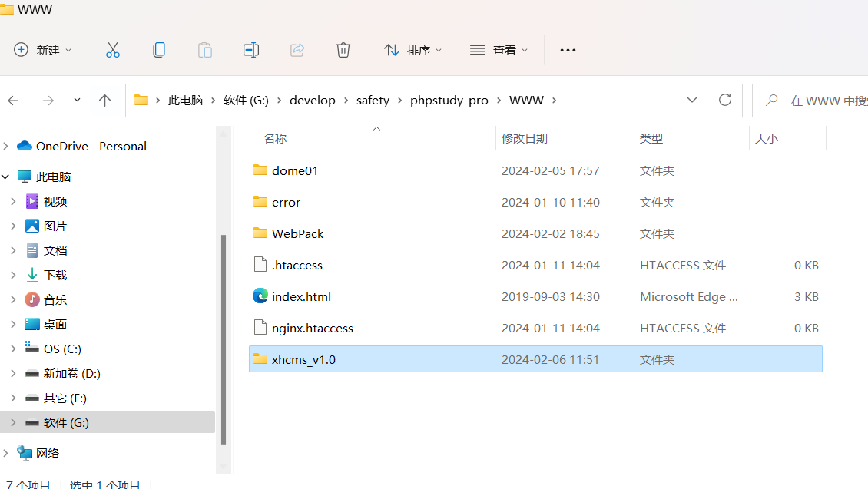Select the dome01 folder name

294,170
